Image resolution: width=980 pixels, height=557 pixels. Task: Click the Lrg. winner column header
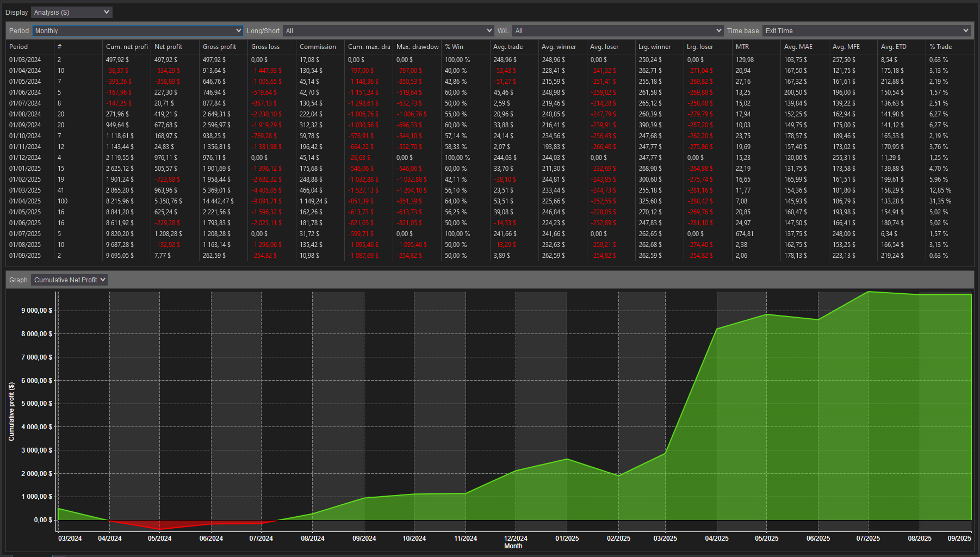(x=659, y=47)
